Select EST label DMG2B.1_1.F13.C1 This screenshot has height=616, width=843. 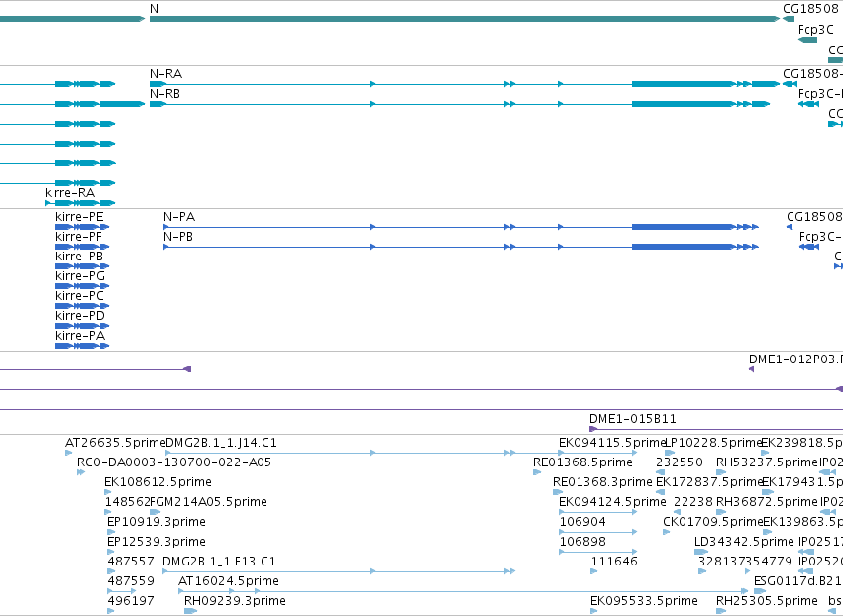coord(219,562)
